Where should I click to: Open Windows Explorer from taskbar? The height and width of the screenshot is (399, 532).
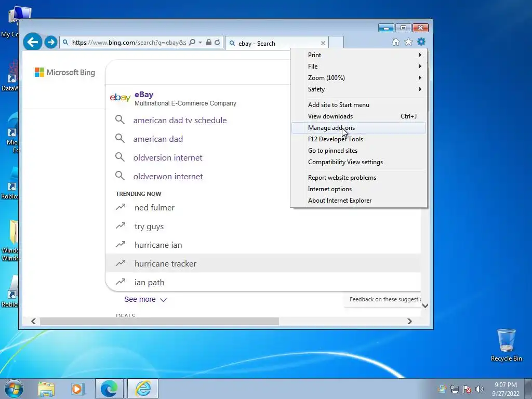[x=46, y=389]
